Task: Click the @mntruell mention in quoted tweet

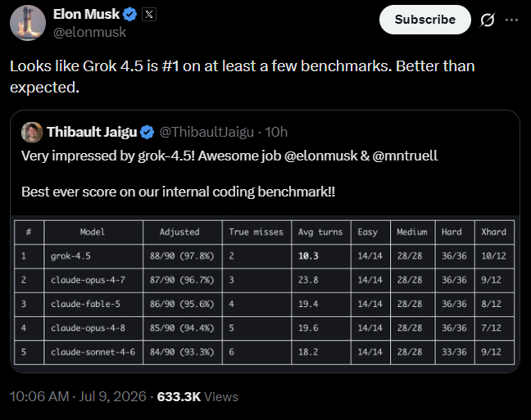Action: 405,156
